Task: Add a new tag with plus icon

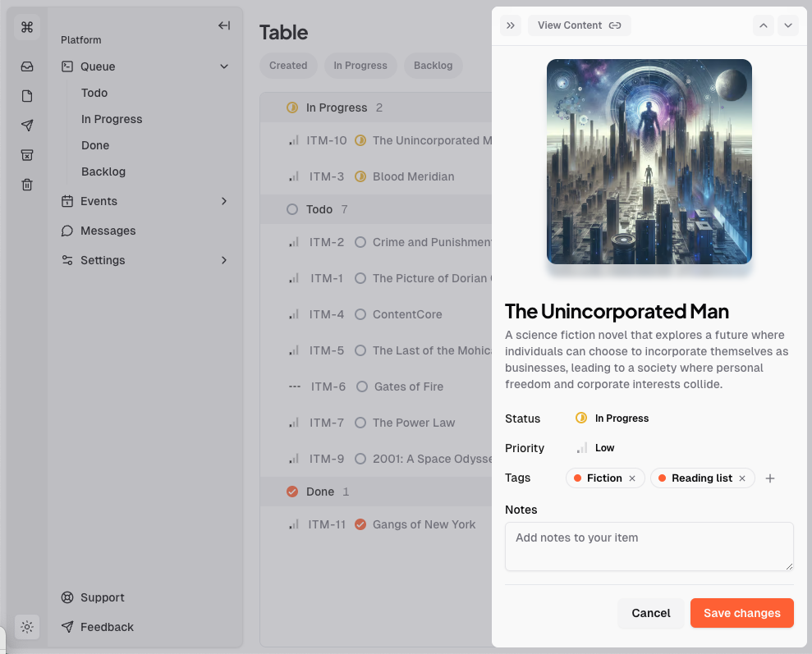Action: point(769,478)
